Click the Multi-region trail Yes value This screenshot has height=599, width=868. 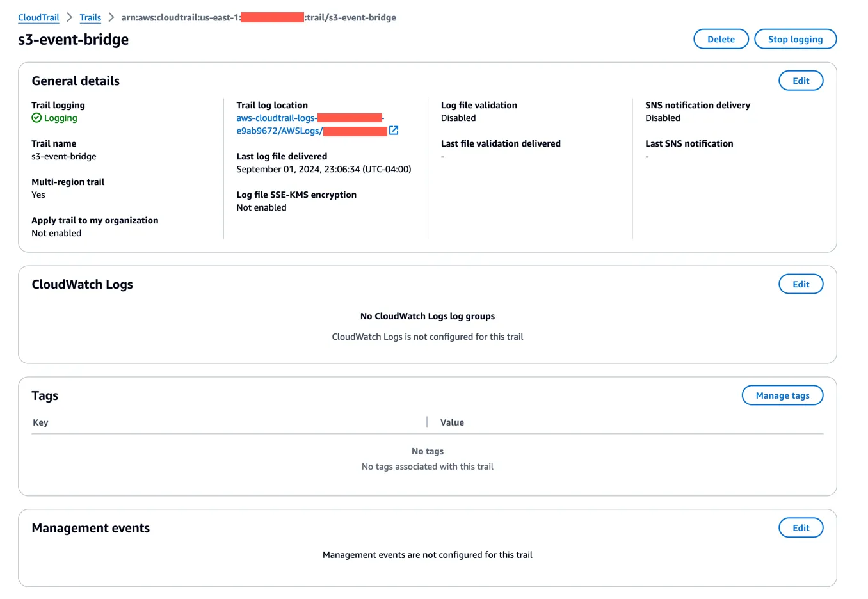pyautogui.click(x=38, y=195)
